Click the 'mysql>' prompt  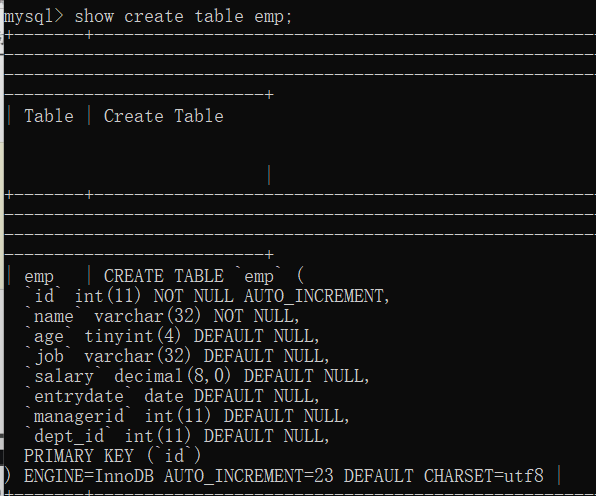point(33,17)
